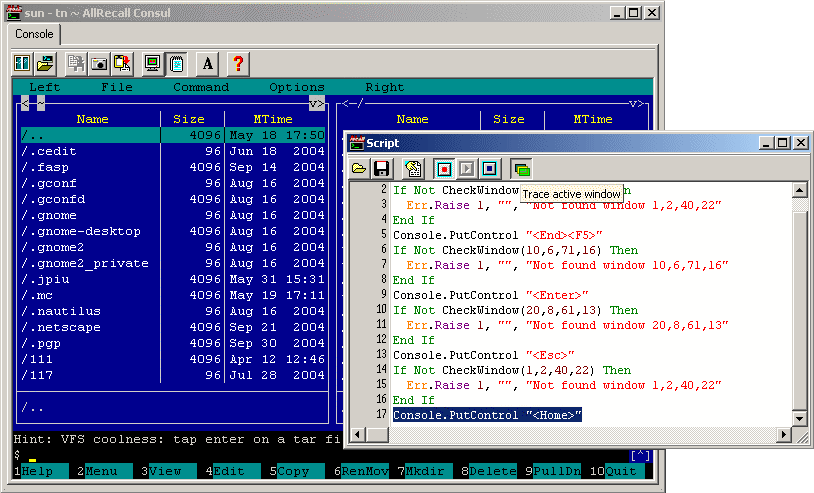Viewport: 814px width, 493px height.
Task: Click the red question mark help icon
Action: click(238, 63)
